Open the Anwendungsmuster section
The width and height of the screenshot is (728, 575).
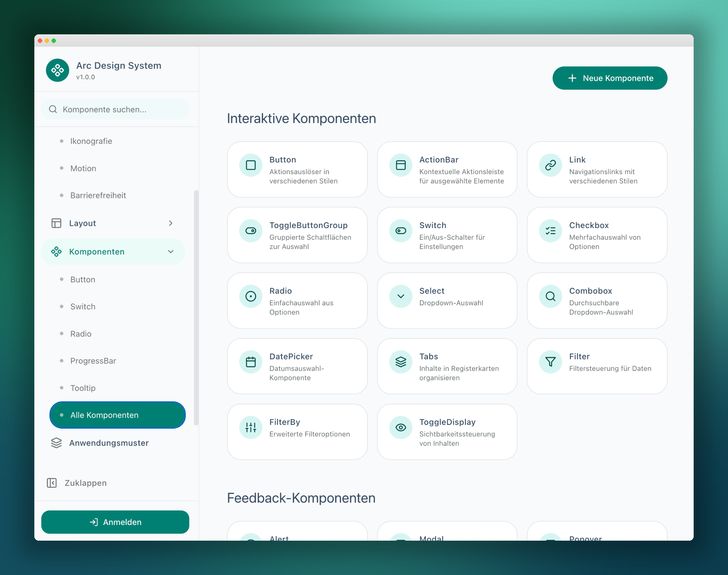point(113,443)
